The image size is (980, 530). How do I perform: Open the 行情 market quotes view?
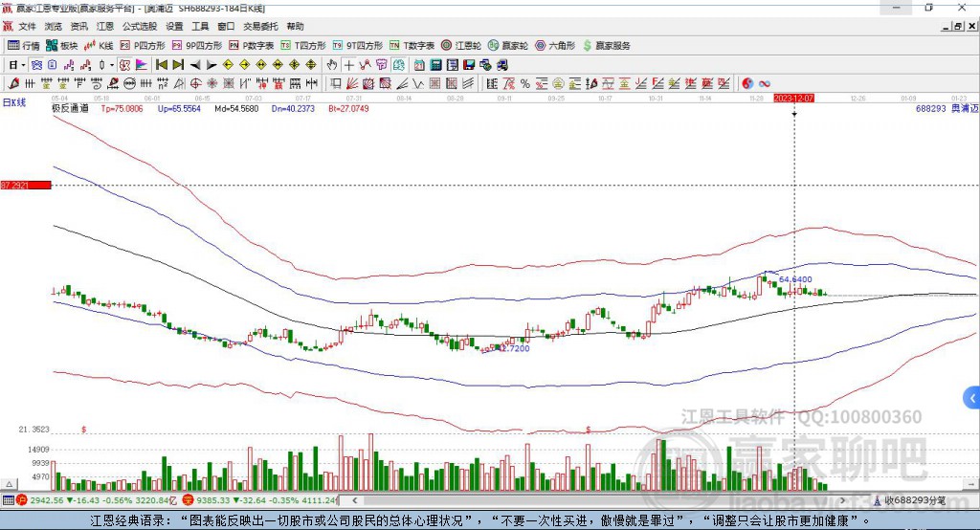click(x=24, y=45)
